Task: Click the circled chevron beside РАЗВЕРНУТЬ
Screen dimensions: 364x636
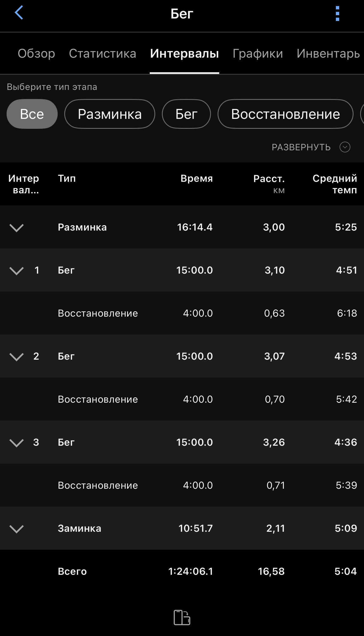Action: tap(345, 147)
